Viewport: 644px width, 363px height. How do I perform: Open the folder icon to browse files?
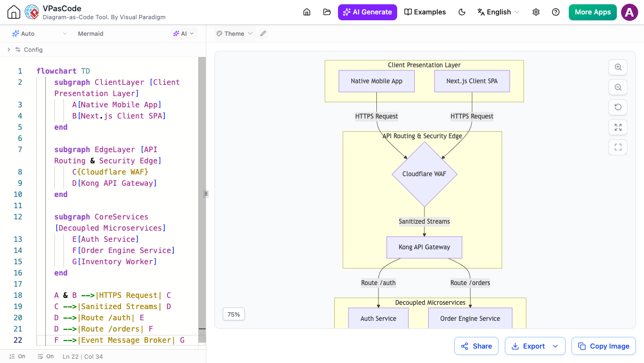click(x=327, y=12)
